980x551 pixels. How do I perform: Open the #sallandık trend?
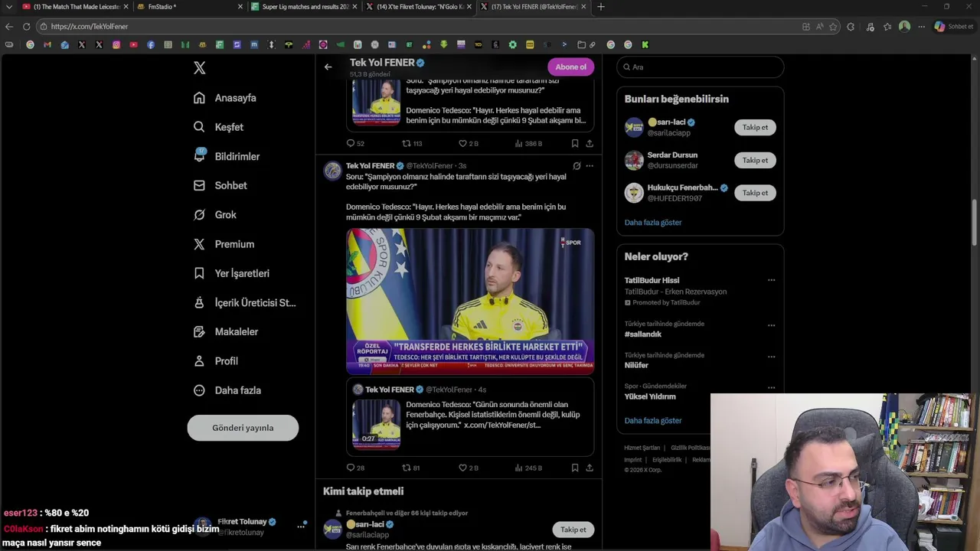pos(643,334)
